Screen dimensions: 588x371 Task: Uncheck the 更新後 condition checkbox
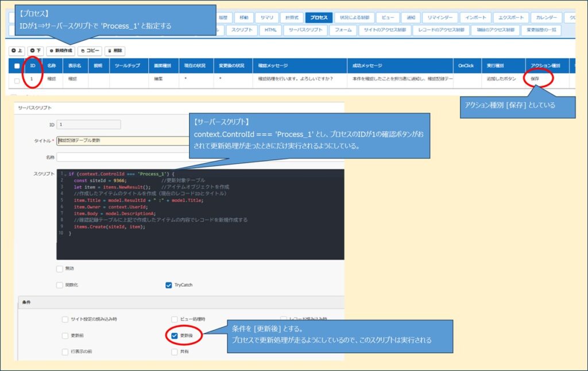coord(175,335)
